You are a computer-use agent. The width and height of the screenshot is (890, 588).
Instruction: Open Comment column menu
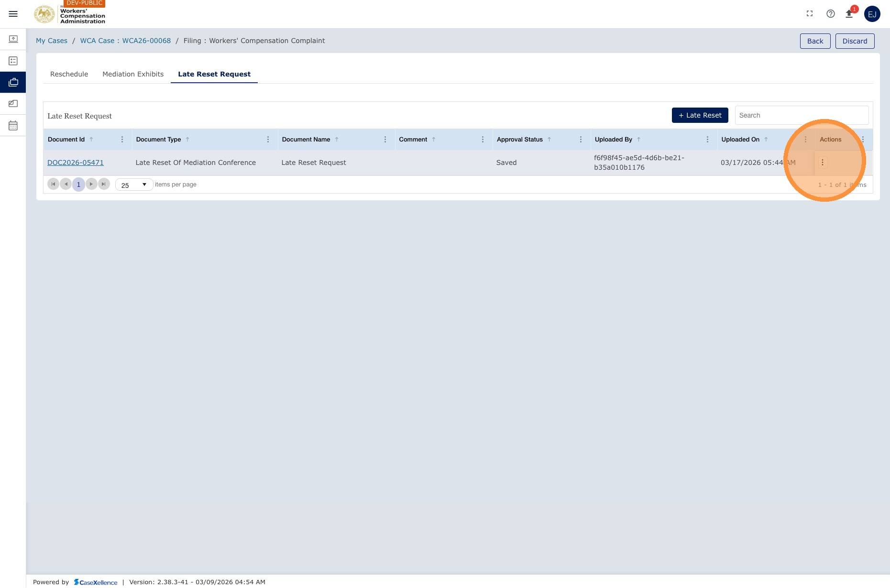point(483,140)
